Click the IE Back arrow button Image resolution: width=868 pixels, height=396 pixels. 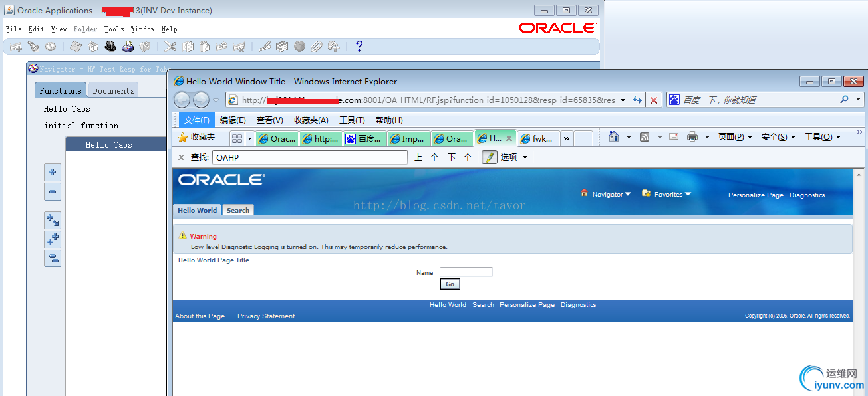tap(182, 100)
